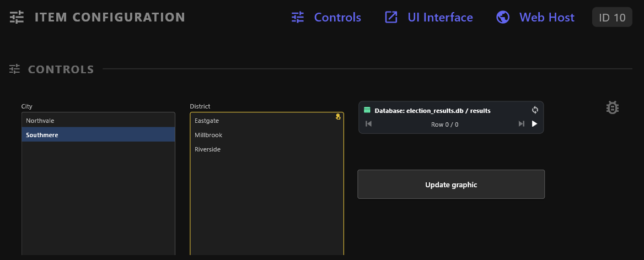Click the sliders icon beside Controls tab
644x260 pixels.
(x=298, y=17)
